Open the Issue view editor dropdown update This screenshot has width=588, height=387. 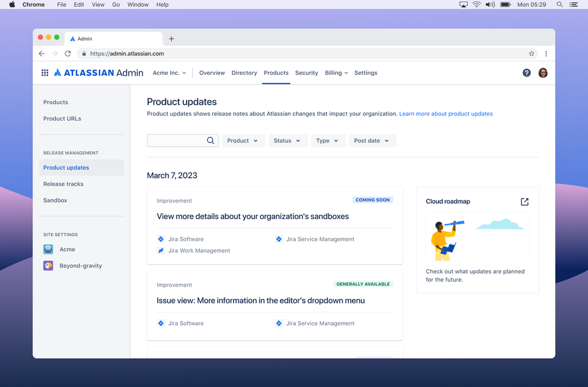tap(261, 300)
